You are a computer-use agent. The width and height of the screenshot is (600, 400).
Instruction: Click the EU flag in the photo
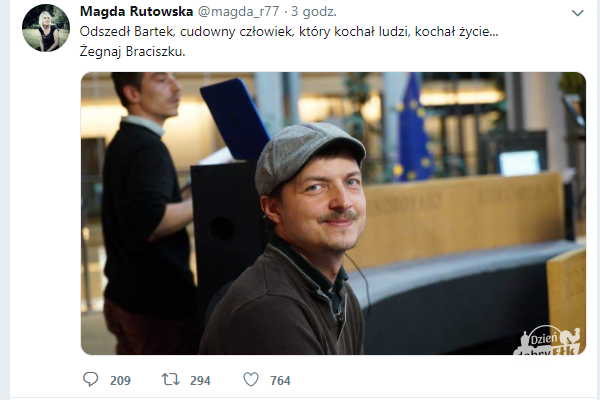click(413, 128)
